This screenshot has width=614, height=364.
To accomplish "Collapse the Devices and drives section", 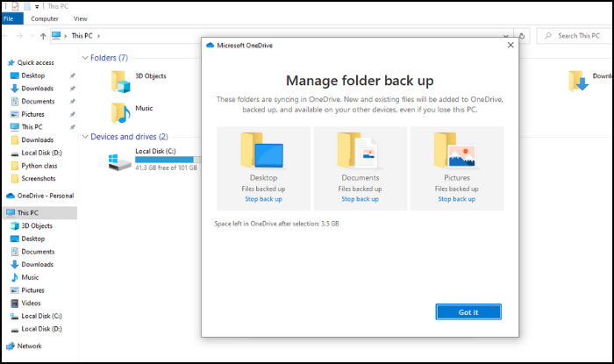I will point(85,137).
